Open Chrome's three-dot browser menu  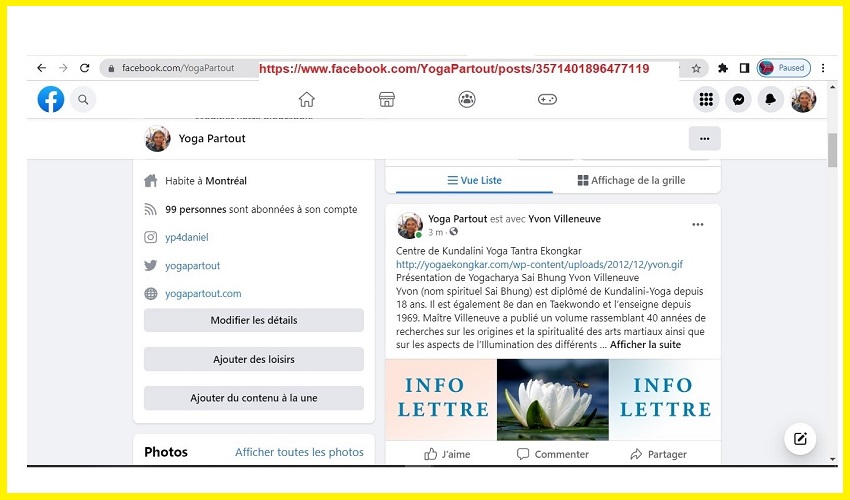click(823, 68)
